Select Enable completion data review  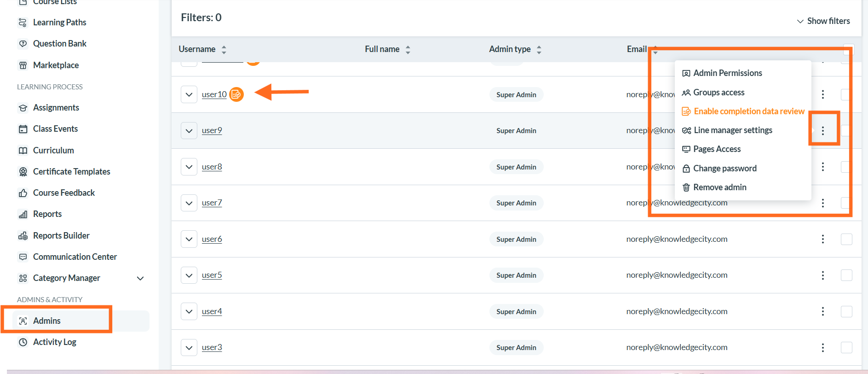pos(743,111)
